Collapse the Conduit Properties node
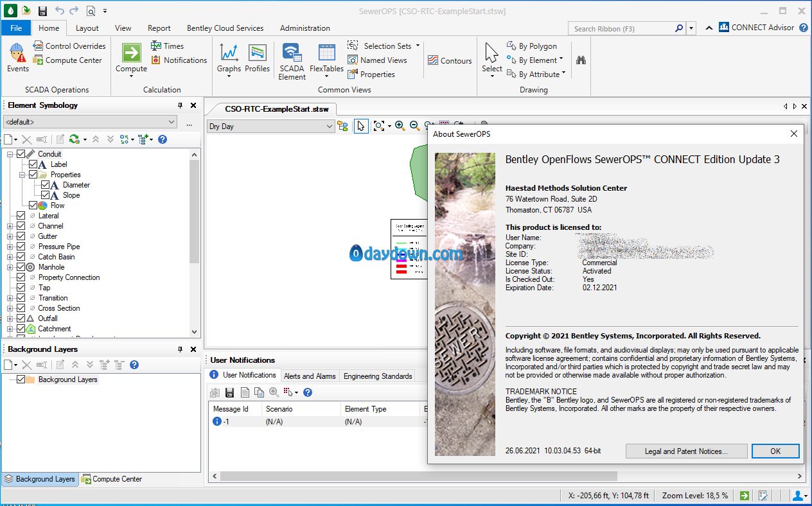812x506 pixels. [x=22, y=175]
